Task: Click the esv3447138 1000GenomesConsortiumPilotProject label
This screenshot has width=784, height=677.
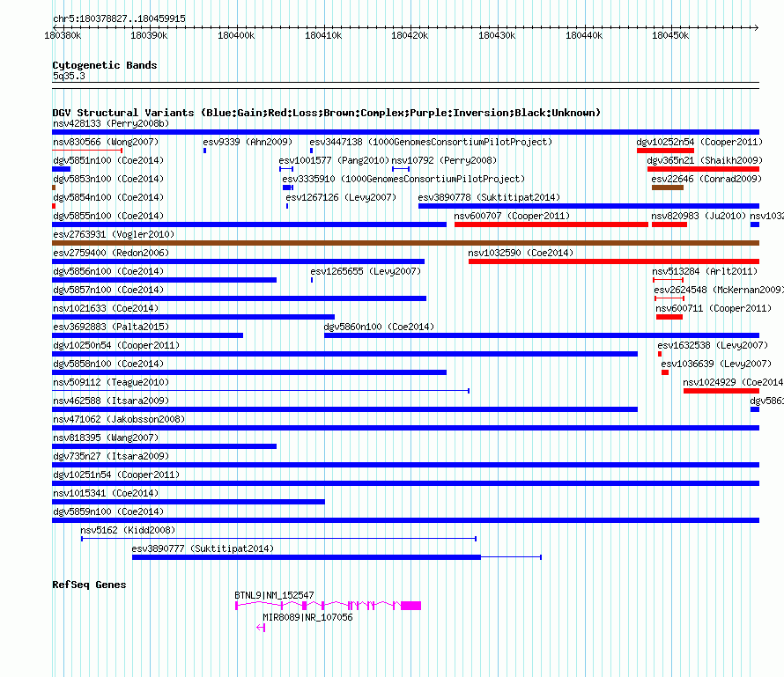Action: (x=431, y=142)
